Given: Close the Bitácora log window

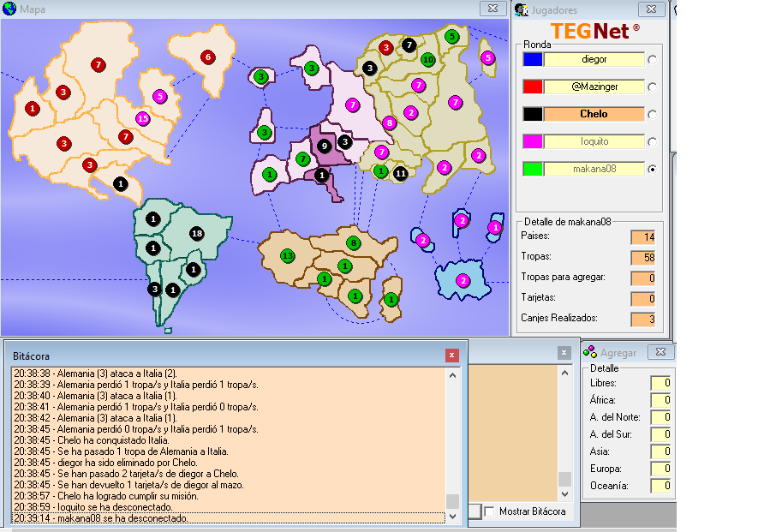Looking at the screenshot, I should click(452, 355).
